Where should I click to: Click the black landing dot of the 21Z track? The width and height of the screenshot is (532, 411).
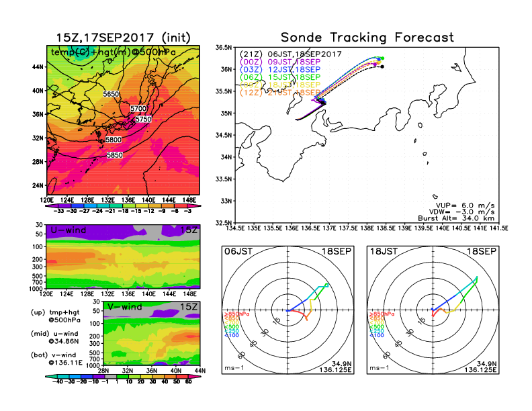point(382,66)
